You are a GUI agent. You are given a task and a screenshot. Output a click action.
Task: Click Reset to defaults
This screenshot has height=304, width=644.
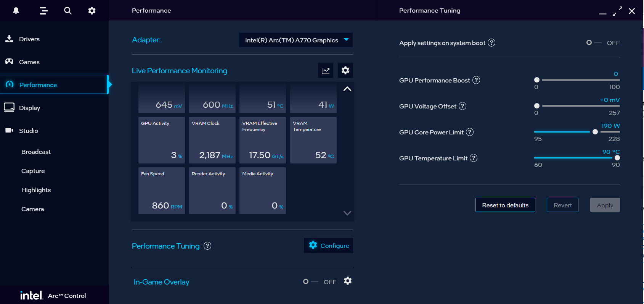click(x=505, y=205)
